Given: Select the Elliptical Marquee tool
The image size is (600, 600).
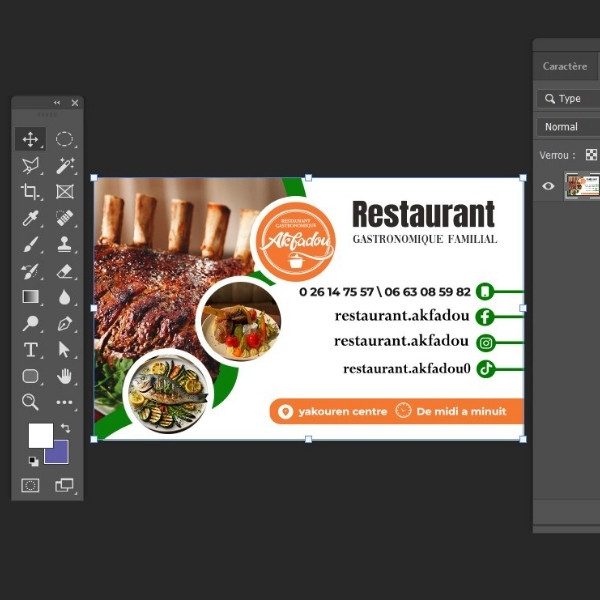Looking at the screenshot, I should (x=65, y=139).
